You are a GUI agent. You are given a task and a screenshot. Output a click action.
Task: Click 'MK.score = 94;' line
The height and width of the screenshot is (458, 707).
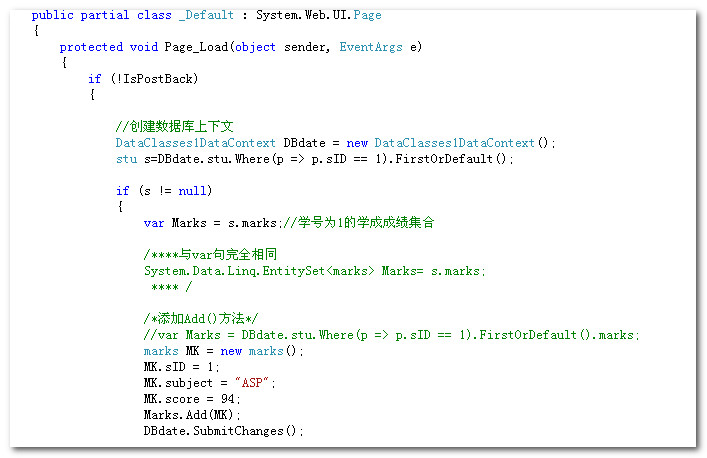(x=192, y=399)
